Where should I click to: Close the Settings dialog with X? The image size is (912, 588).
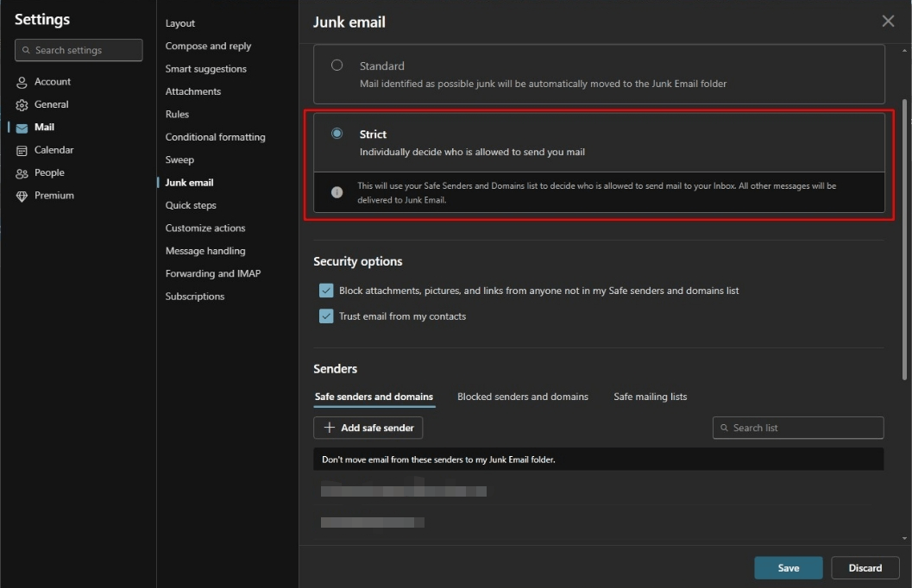click(x=888, y=21)
